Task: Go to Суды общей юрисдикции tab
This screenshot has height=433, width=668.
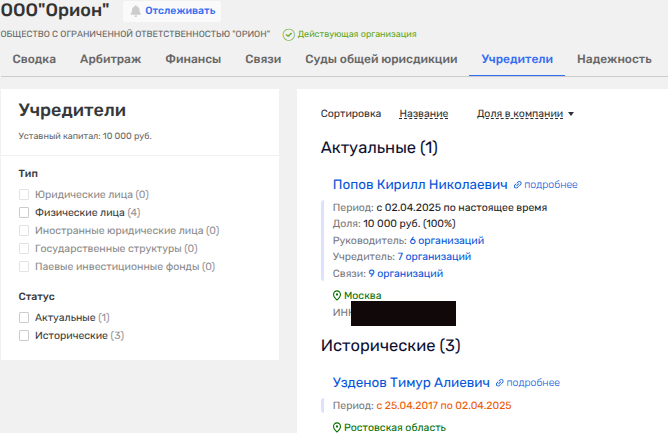Action: [381, 59]
